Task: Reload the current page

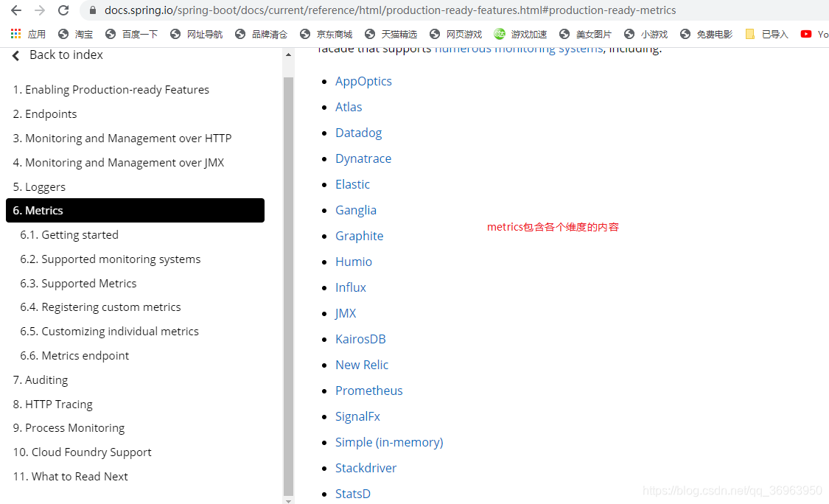Action: coord(63,10)
